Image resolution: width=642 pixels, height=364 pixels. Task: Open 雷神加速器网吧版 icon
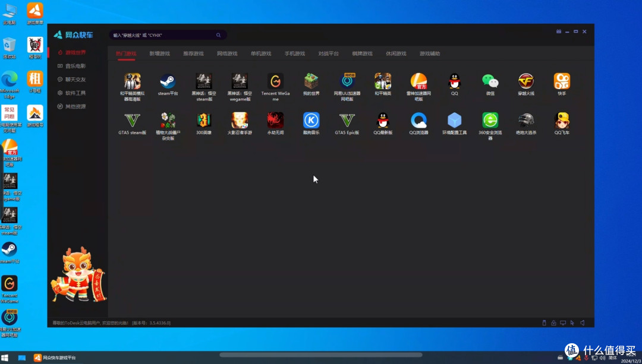[418, 81]
